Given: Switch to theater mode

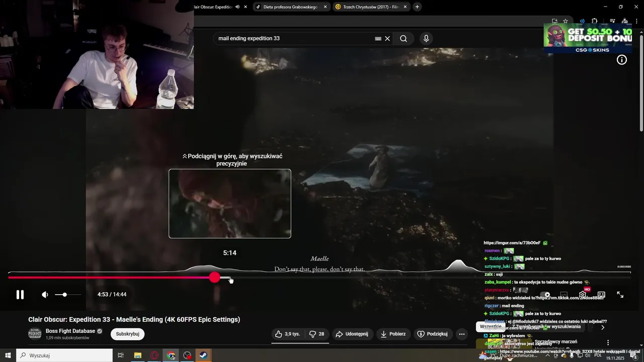Looking at the screenshot, I should (601, 295).
